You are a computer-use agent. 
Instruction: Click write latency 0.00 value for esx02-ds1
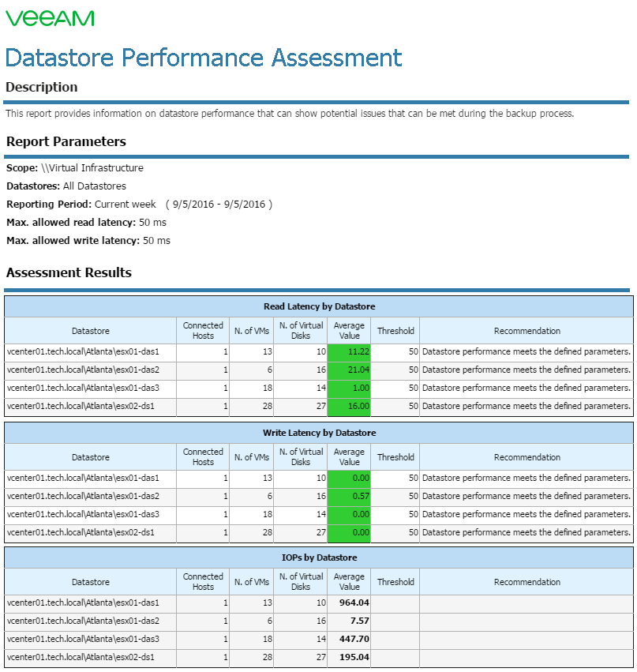[349, 533]
